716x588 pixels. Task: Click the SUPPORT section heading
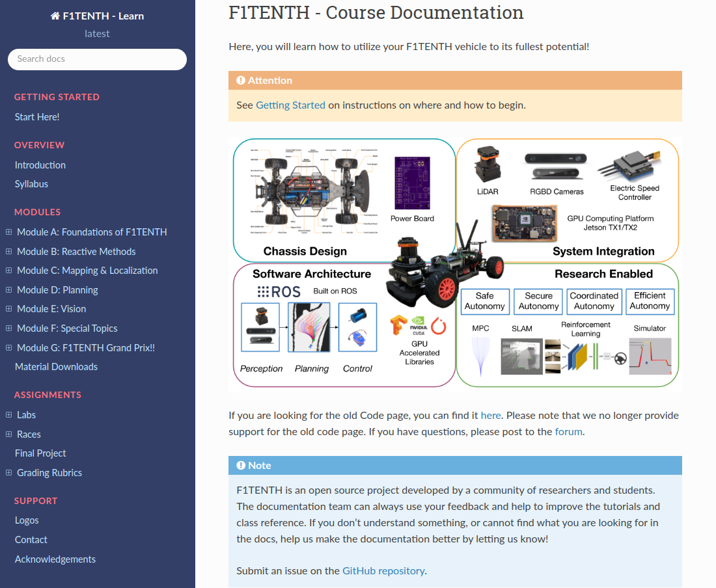[x=36, y=501]
